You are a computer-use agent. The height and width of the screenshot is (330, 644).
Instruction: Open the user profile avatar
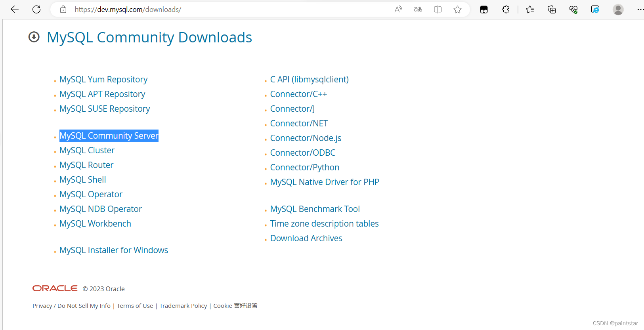coord(618,9)
